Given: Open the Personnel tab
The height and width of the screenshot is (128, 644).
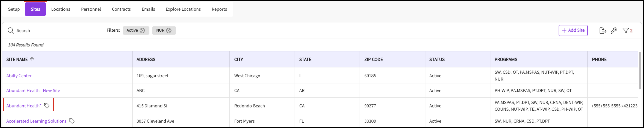Looking at the screenshot, I should (x=91, y=9).
